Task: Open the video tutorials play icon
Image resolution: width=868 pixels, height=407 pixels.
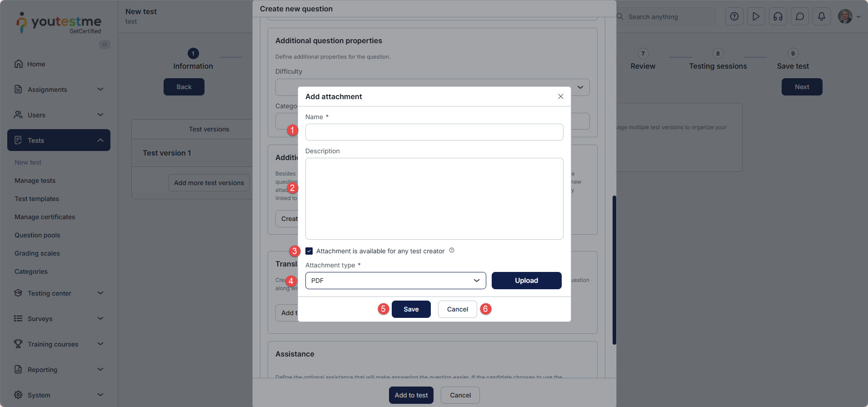Action: coord(756,17)
